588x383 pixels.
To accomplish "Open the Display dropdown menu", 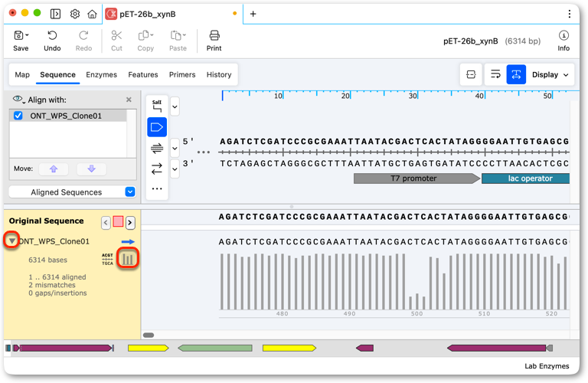I will click(550, 74).
